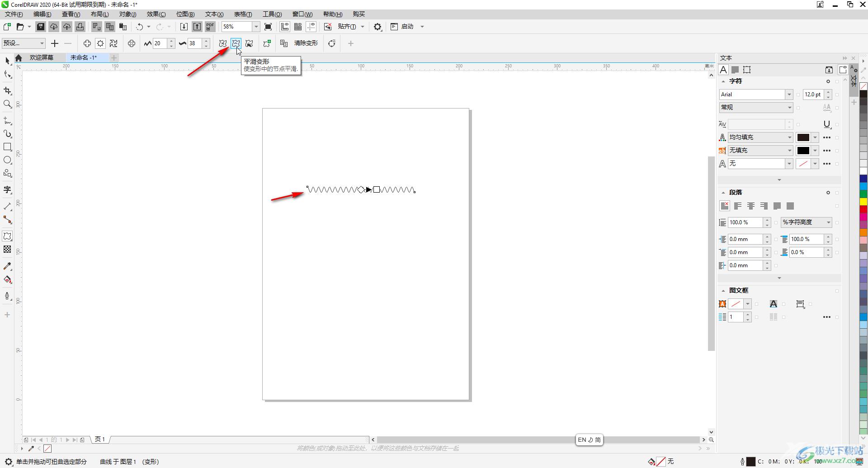Collapse the 段落 section
Screen dimensions: 868x468
click(x=723, y=193)
